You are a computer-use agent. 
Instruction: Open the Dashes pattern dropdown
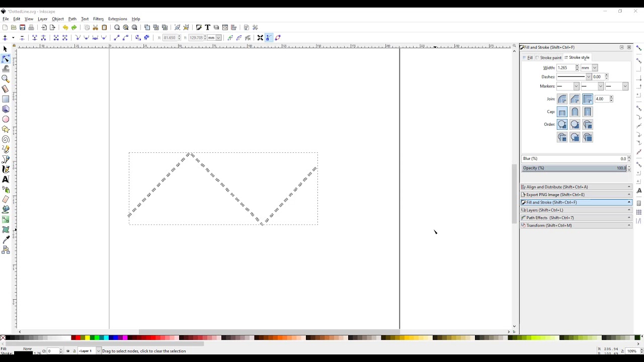point(589,77)
